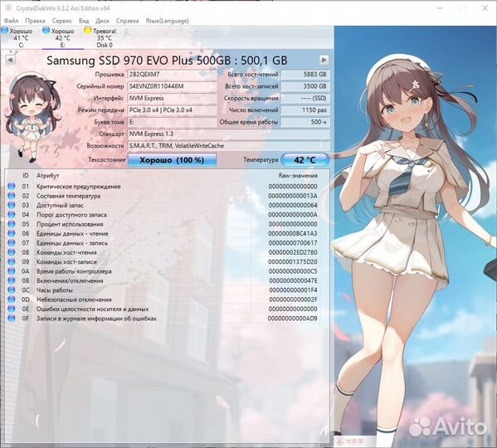Click the ID column header
Image resolution: width=497 pixels, height=448 pixels.
click(x=26, y=176)
